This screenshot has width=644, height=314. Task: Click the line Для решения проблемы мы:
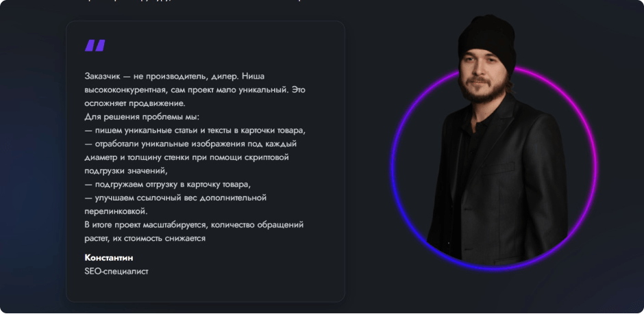click(x=141, y=116)
